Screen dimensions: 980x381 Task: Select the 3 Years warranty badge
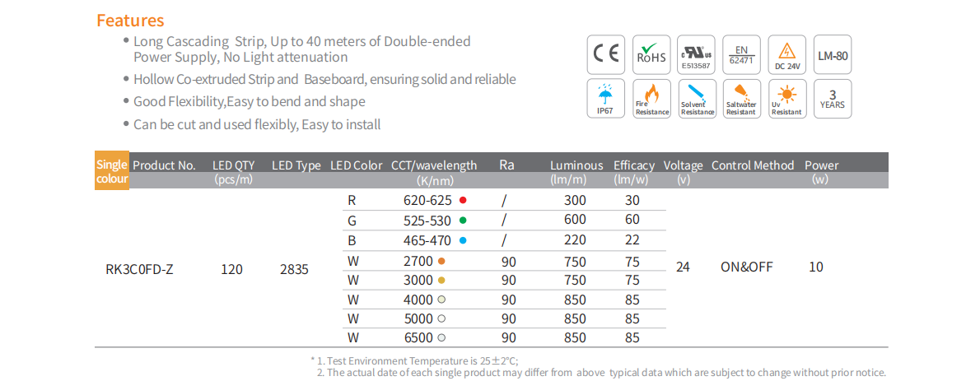click(x=832, y=99)
